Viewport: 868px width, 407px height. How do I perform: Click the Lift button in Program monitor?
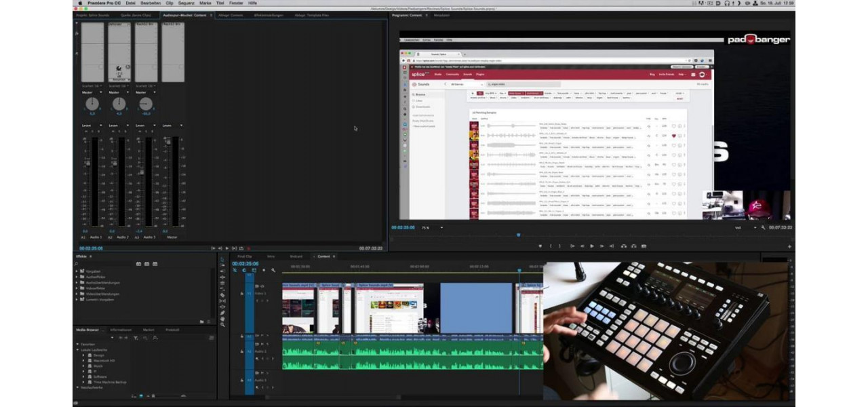tap(623, 246)
